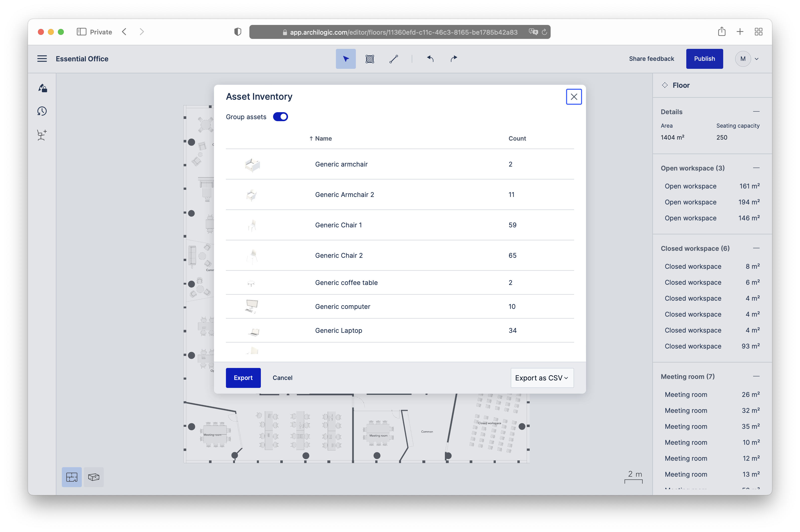Select the 26 m² Meeting room
The height and width of the screenshot is (532, 800).
(712, 395)
